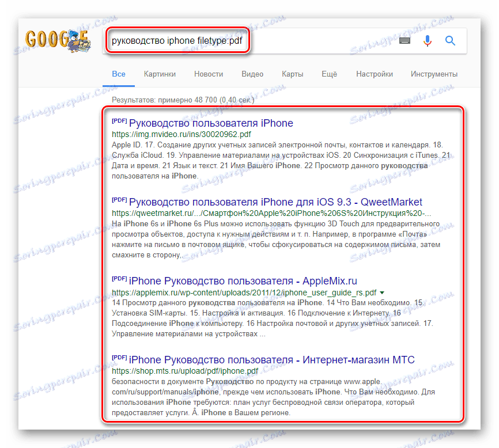Open the on-screen keyboard icon
The height and width of the screenshot is (448, 499).
point(405,40)
